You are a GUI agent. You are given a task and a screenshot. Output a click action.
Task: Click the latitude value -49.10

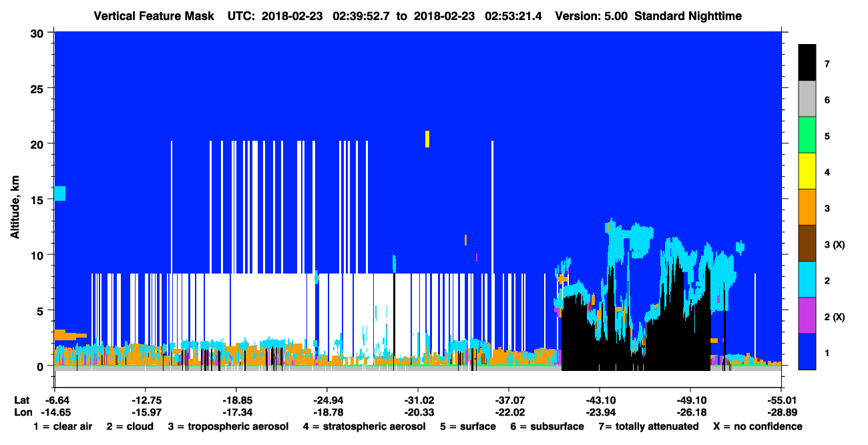(690, 400)
